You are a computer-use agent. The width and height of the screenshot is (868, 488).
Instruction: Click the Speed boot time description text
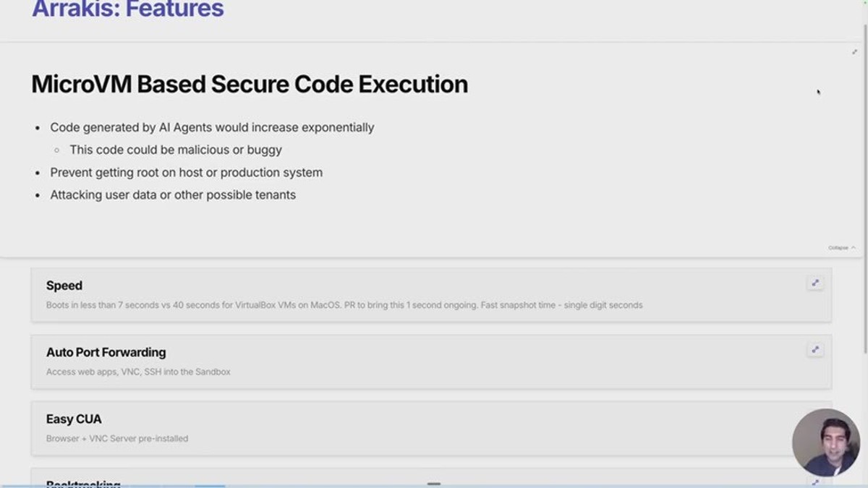pos(344,305)
